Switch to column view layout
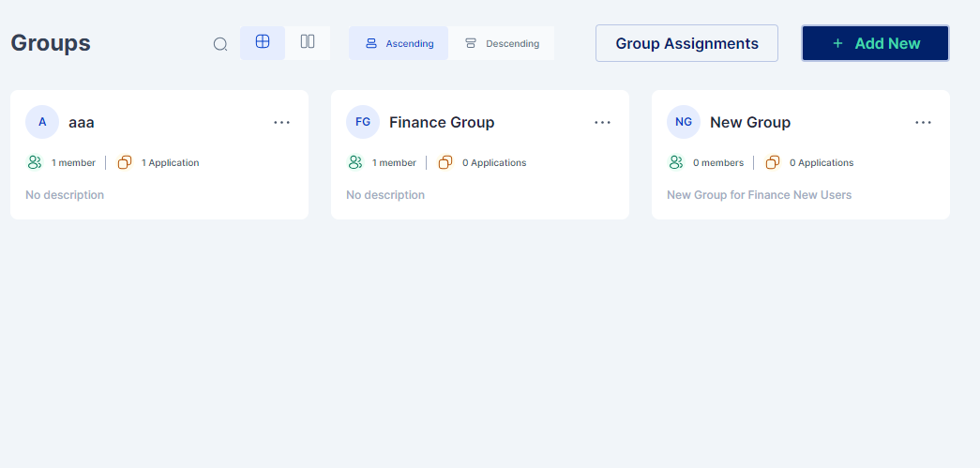Viewport: 980px width, 468px height. pos(308,42)
